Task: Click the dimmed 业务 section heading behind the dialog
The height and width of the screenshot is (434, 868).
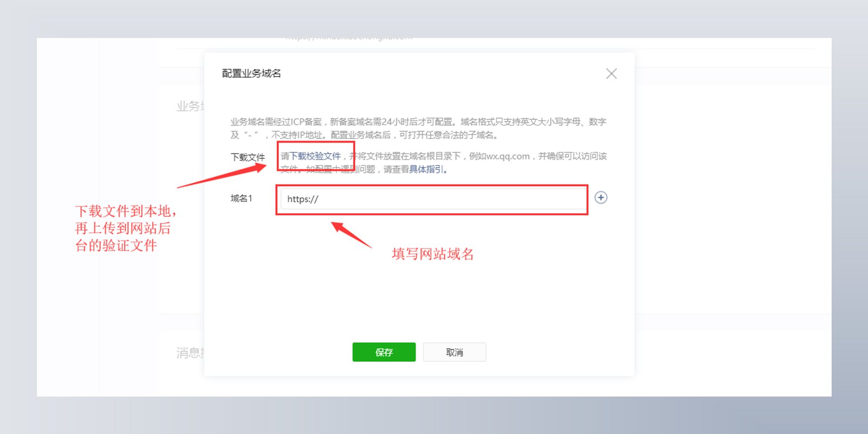Action: click(190, 106)
